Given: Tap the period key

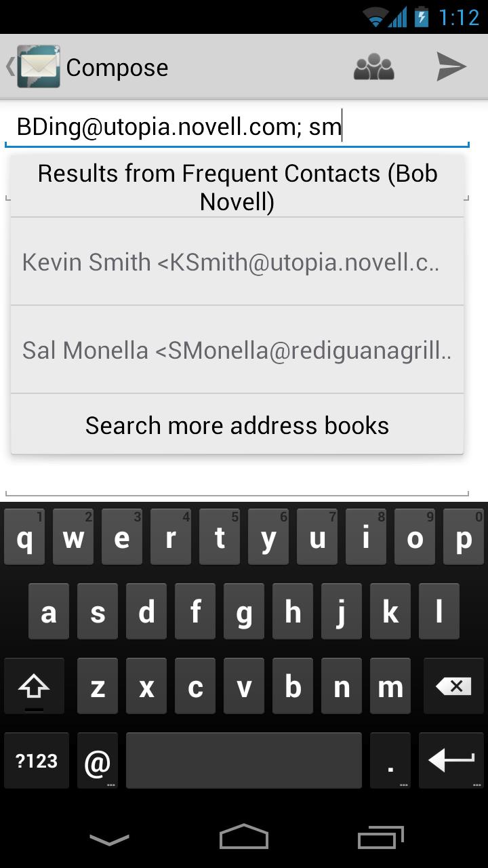Looking at the screenshot, I should (x=390, y=760).
